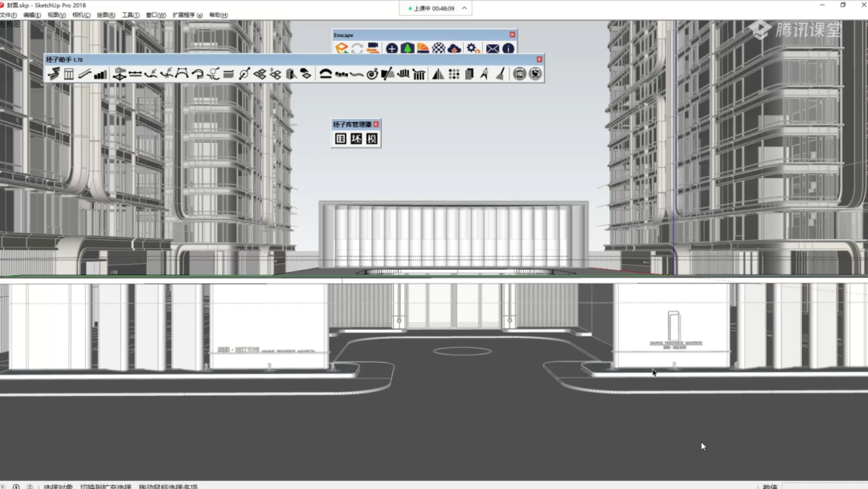The height and width of the screenshot is (489, 868).
Task: Open the 绘图(R) menu
Action: [x=106, y=15]
